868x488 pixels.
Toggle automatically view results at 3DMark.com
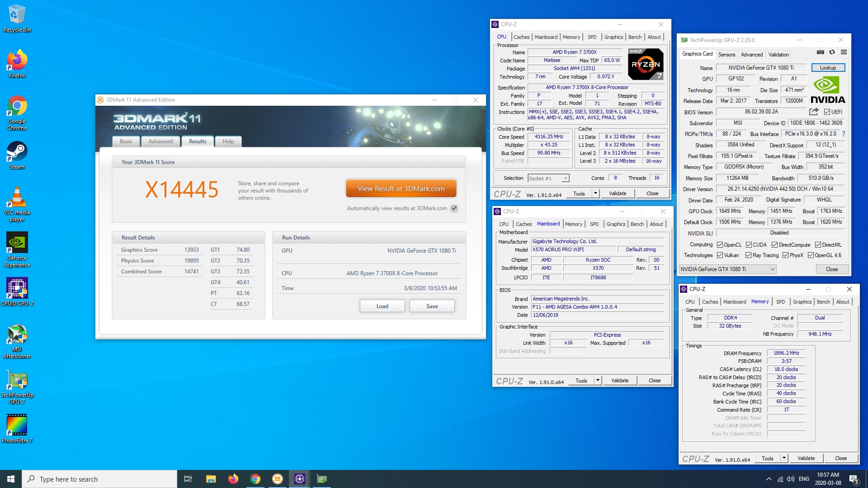454,208
